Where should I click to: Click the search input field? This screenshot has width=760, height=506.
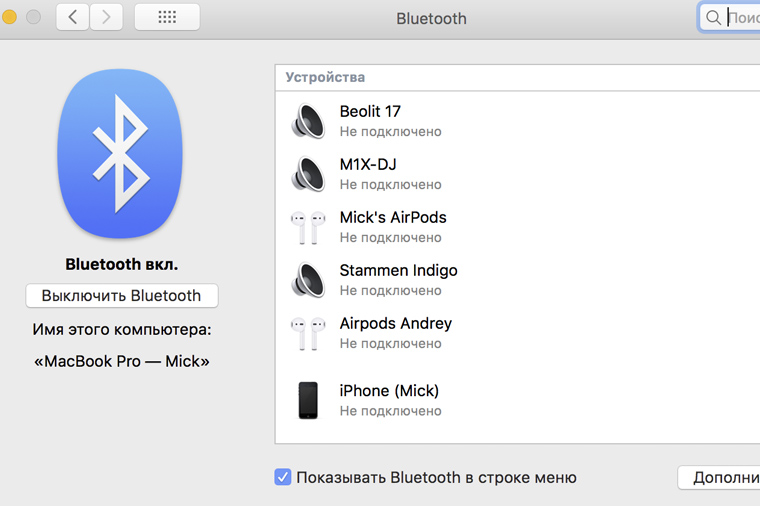click(x=742, y=18)
